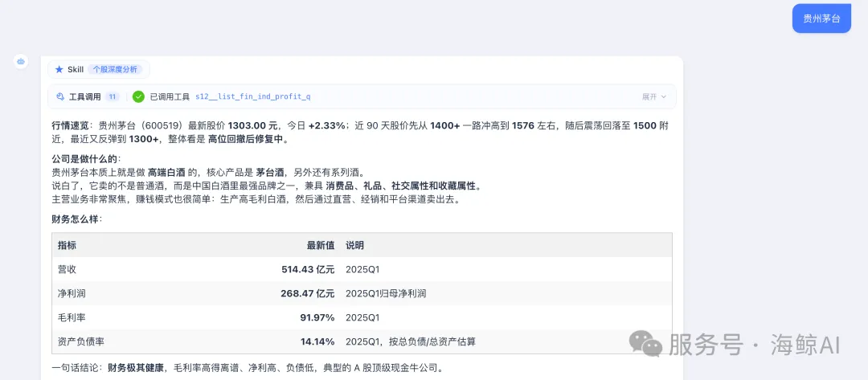868x380 pixels.
Task: Click the Skill star icon
Action: [x=59, y=70]
